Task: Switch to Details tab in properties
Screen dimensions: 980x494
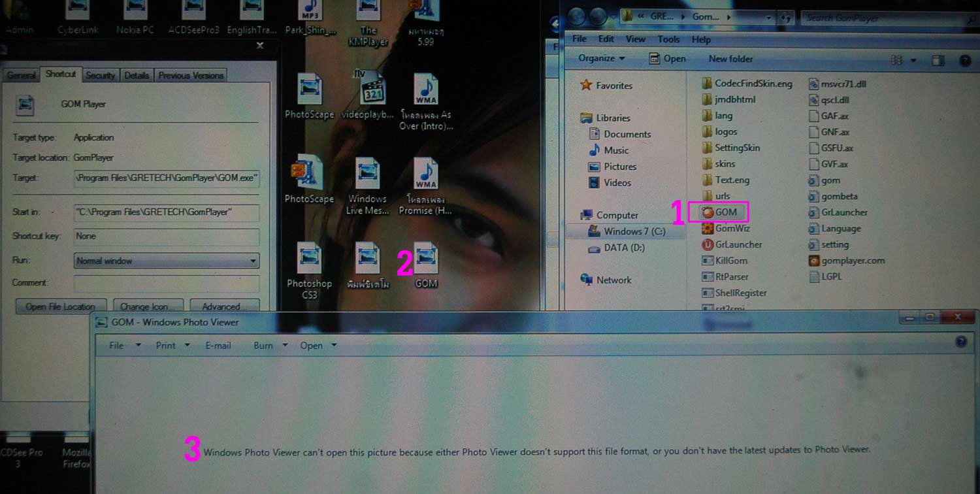Action: click(x=137, y=75)
